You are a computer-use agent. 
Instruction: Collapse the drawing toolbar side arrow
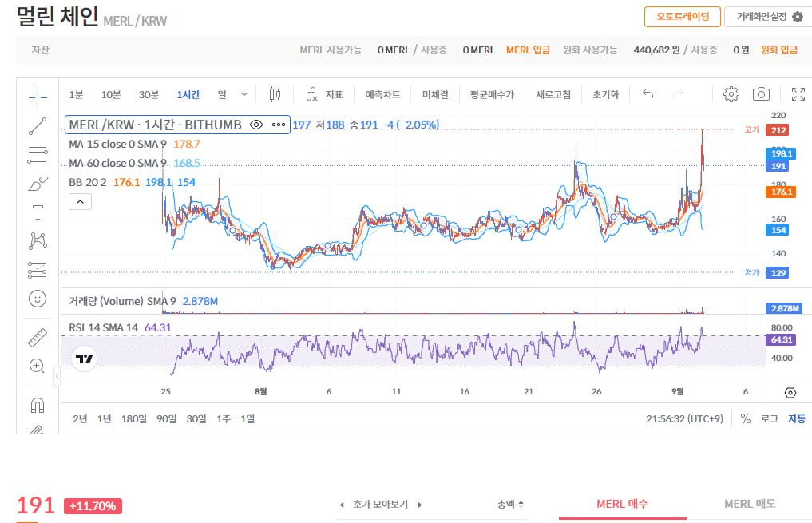(x=57, y=376)
